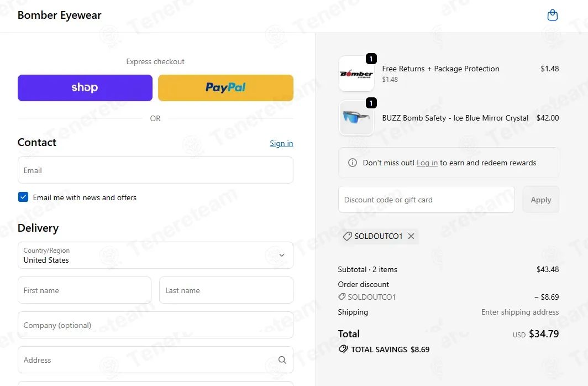Select the First name field
Screen dimensions: 588x386
pos(85,290)
